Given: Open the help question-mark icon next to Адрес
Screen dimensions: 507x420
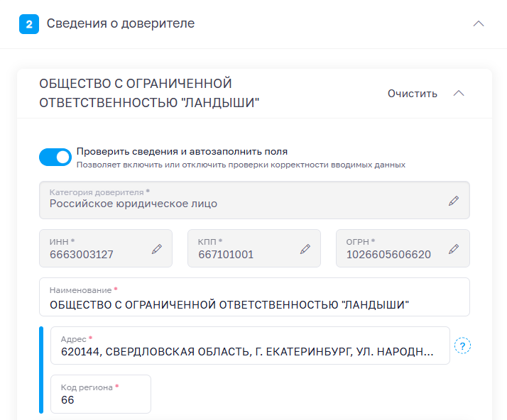Looking at the screenshot, I should coord(462,346).
